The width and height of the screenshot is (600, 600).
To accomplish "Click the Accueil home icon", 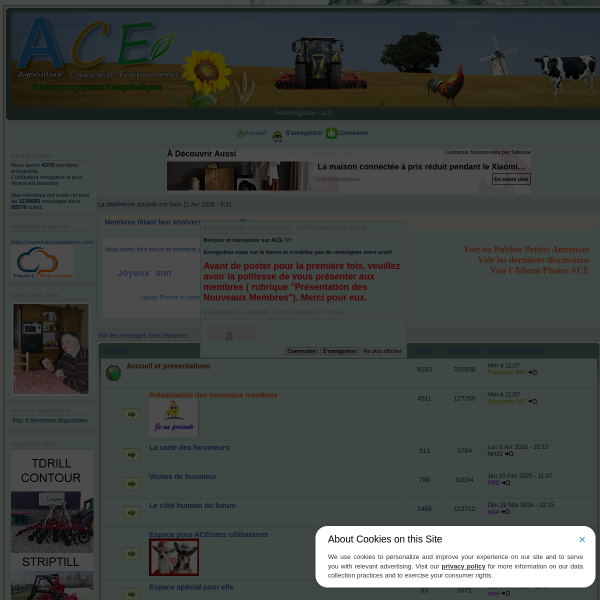I will (240, 133).
